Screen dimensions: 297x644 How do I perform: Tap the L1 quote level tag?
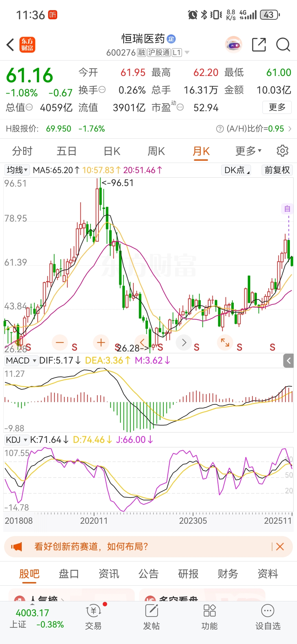pyautogui.click(x=177, y=52)
